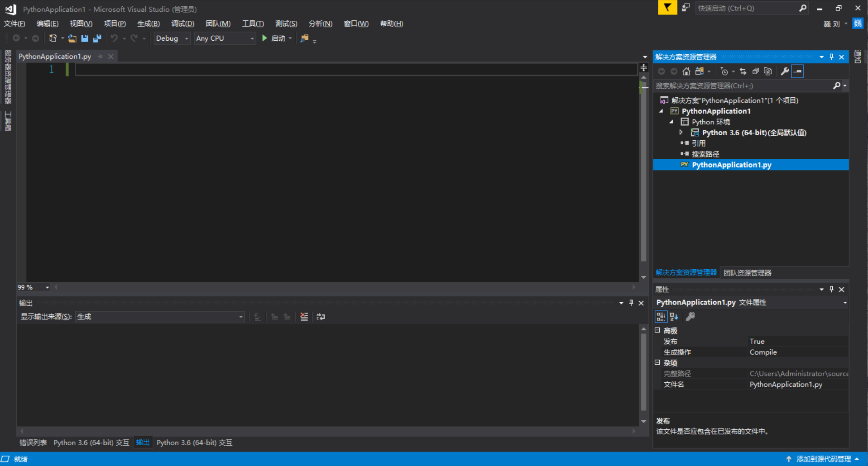Image resolution: width=868 pixels, height=466 pixels.
Task: Click Clear All icon in Output panel
Action: coord(304,317)
